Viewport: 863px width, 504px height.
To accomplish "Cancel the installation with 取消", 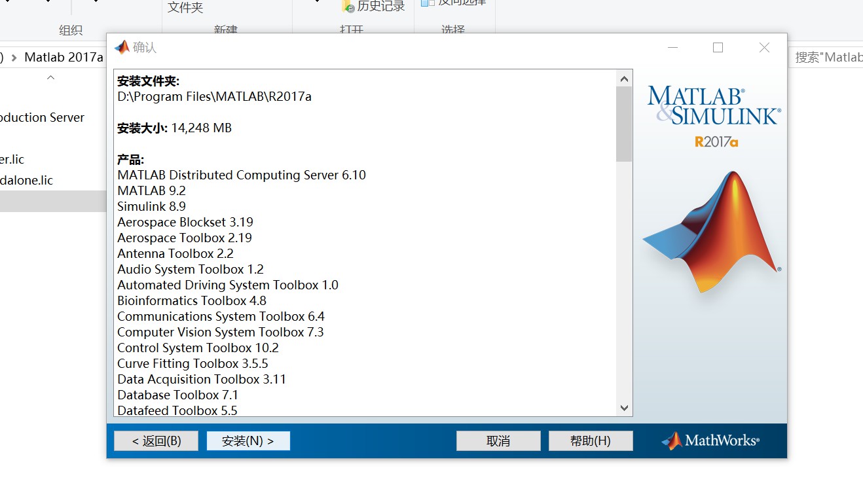I will coord(498,441).
